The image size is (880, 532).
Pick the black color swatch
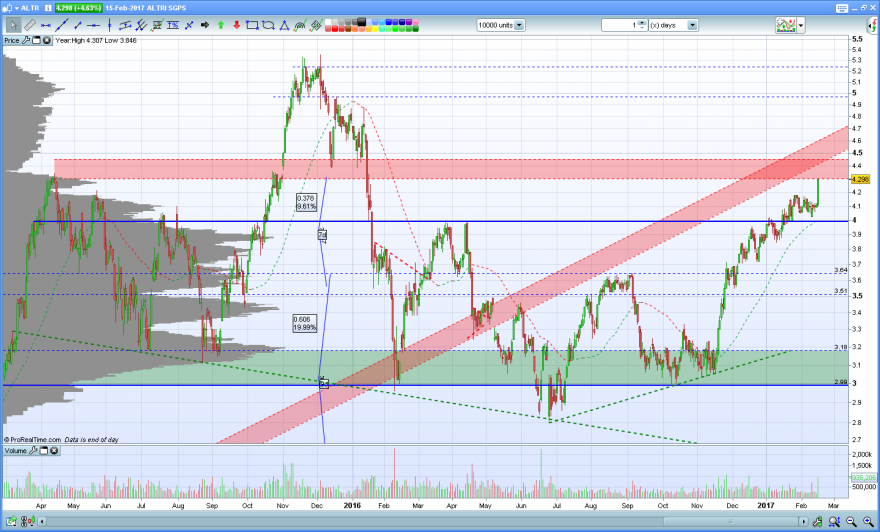pos(361,22)
